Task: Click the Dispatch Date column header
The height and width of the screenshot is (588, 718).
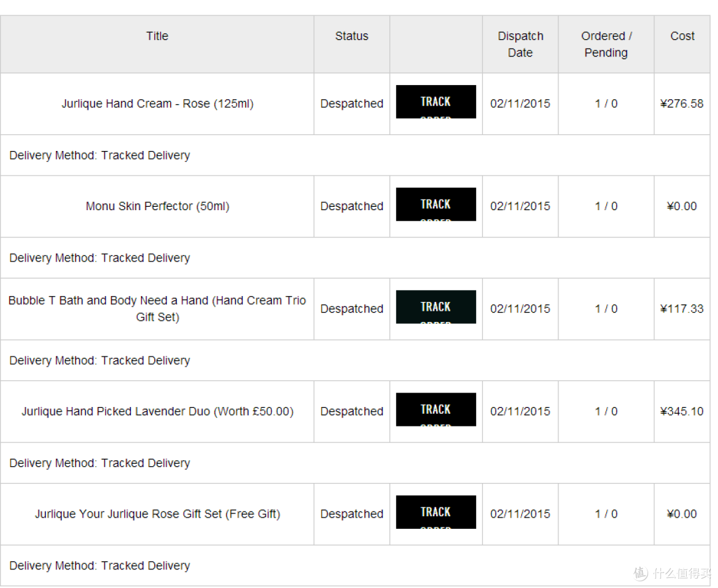Action: coord(520,44)
